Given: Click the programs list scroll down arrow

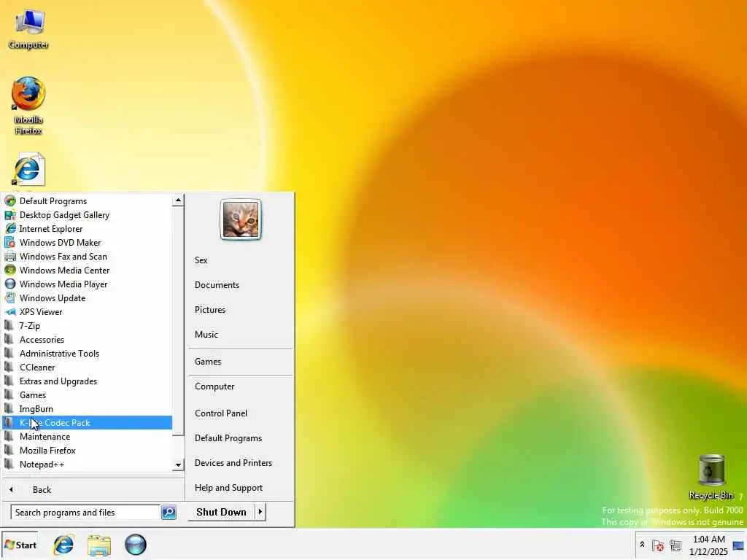Looking at the screenshot, I should point(178,464).
